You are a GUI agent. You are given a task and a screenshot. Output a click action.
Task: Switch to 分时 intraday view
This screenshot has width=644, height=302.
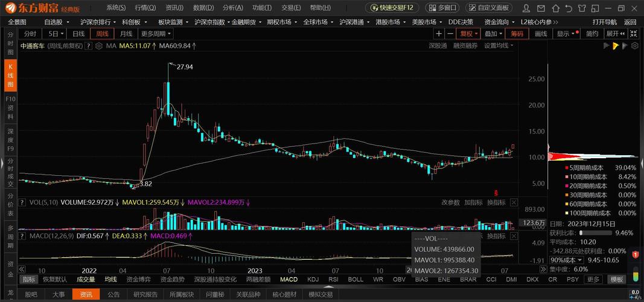(30, 34)
